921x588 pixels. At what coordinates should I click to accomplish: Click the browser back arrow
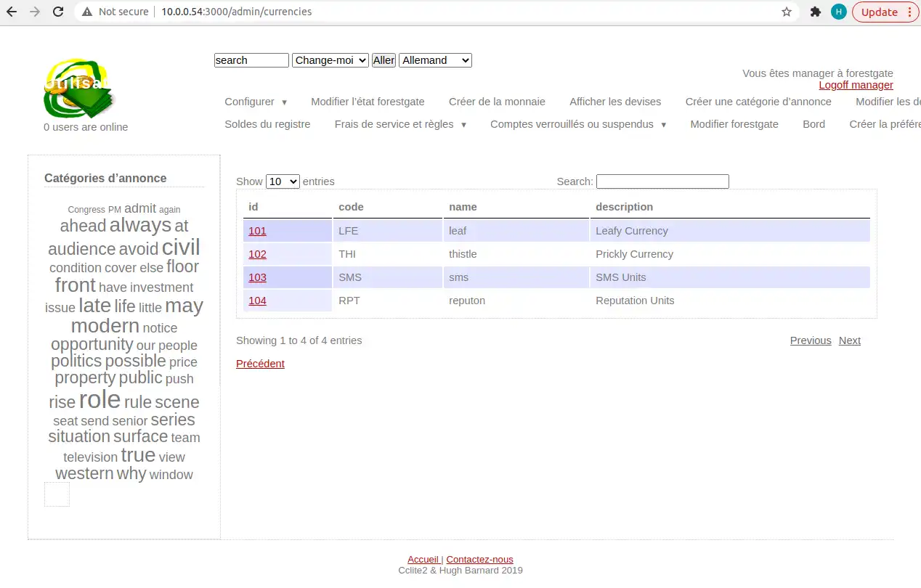click(x=12, y=12)
